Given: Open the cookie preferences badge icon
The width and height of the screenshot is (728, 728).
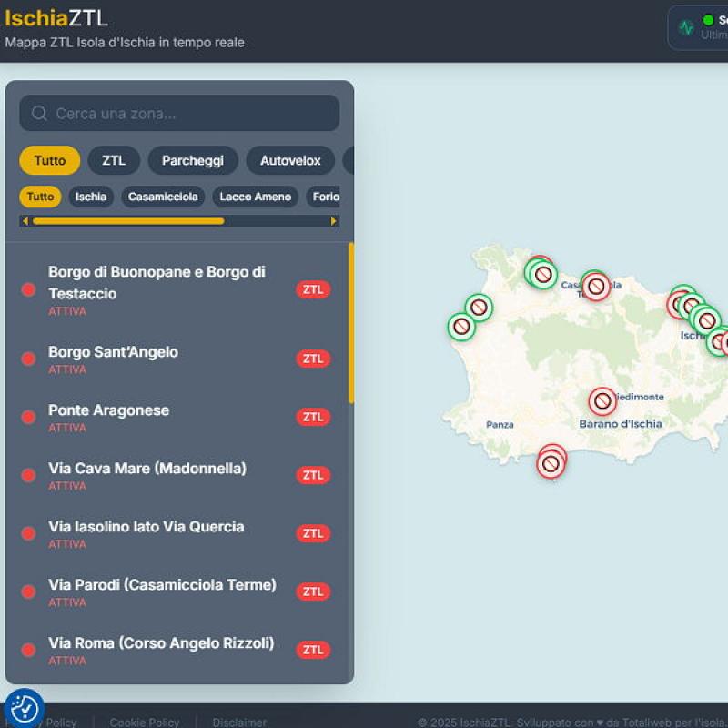Looking at the screenshot, I should tap(24, 707).
